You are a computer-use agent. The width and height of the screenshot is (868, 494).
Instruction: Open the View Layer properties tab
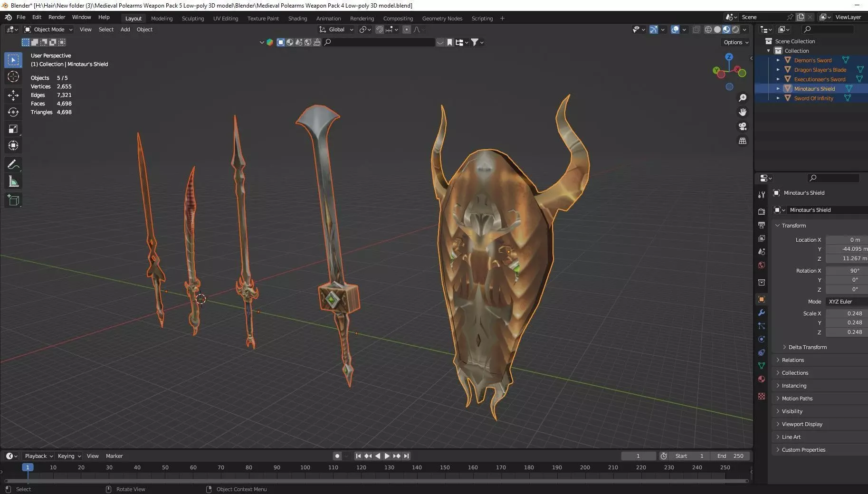762,238
